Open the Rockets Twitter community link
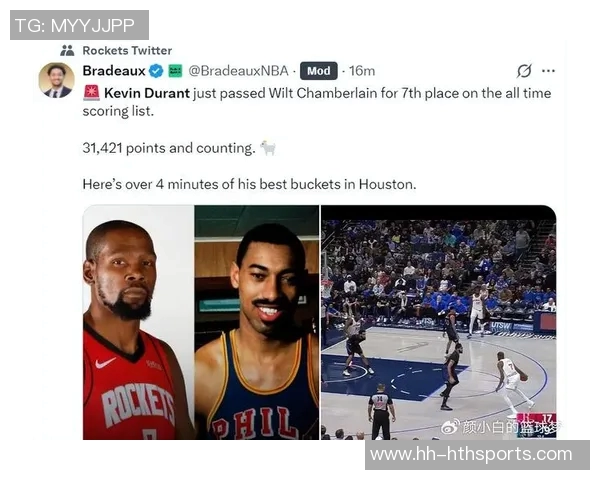 point(127,51)
